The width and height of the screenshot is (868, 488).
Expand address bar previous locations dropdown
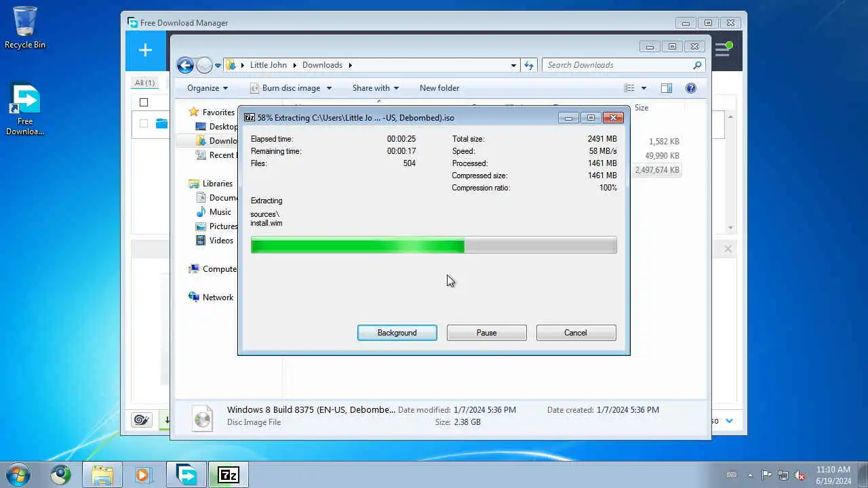513,65
